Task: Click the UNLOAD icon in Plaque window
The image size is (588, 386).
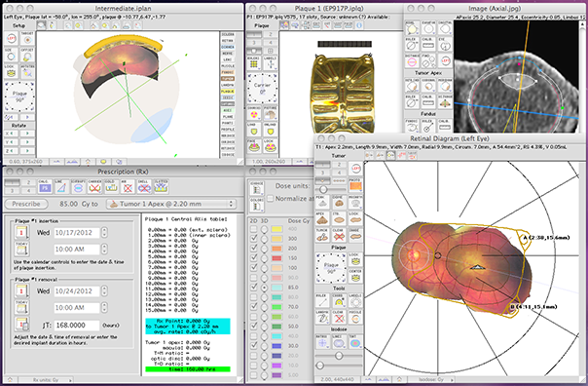Action: click(270, 130)
